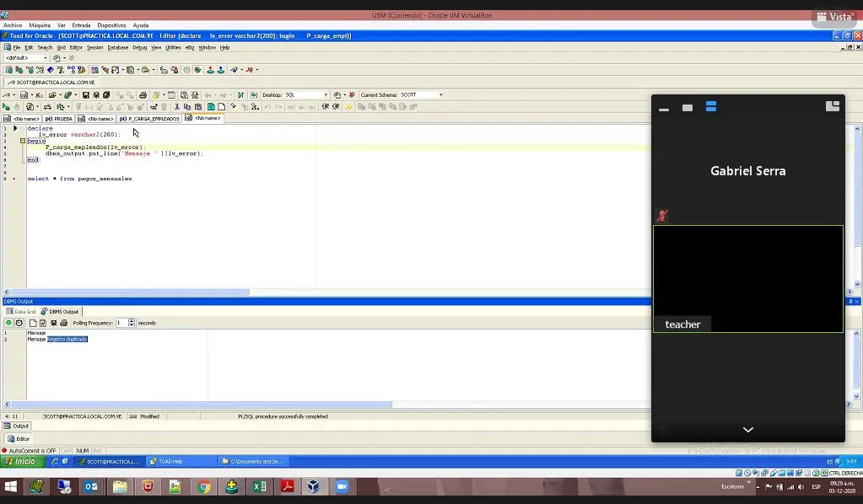
Task: Click the Paste clipboard icon in editor toolbar
Action: [x=198, y=107]
